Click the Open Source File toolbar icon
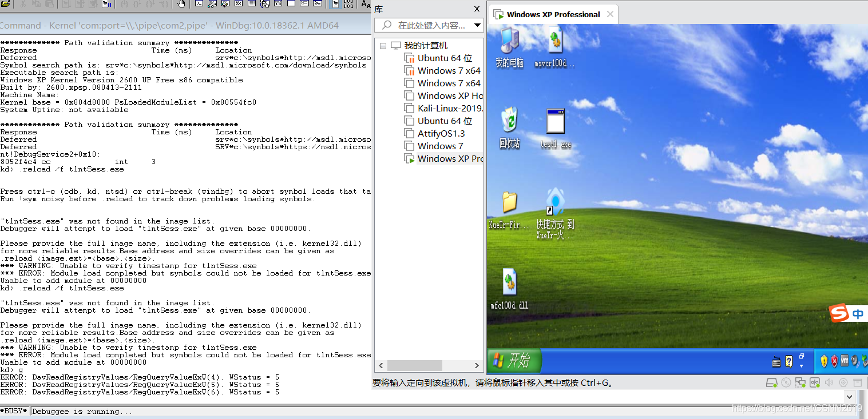The height and width of the screenshot is (419, 868). 5,4
